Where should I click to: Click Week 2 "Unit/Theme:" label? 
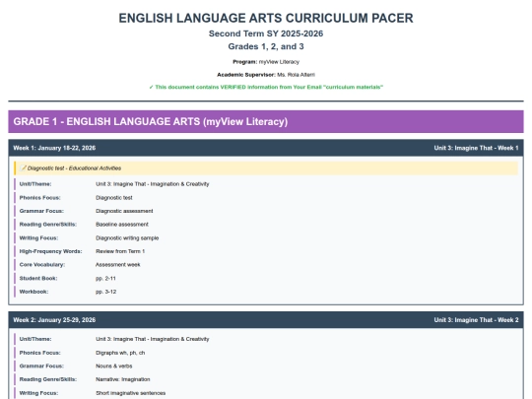point(35,339)
